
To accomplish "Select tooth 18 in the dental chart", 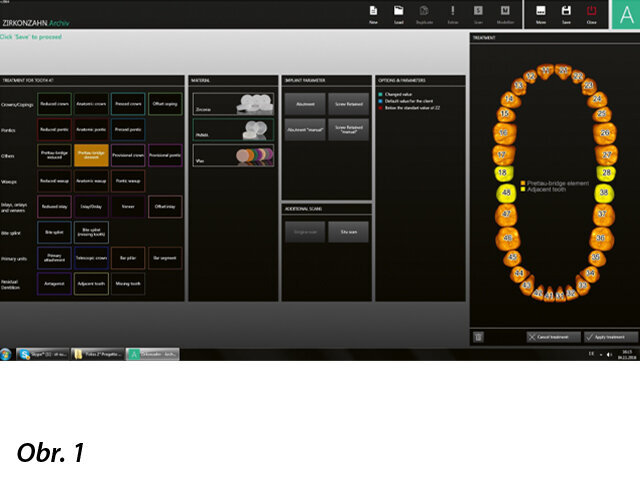I will coord(502,173).
